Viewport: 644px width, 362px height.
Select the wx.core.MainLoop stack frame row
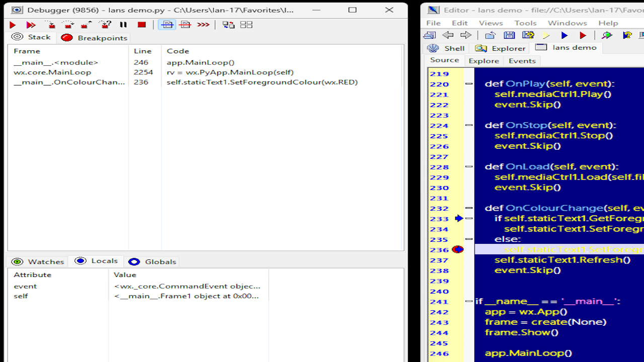tap(52, 72)
